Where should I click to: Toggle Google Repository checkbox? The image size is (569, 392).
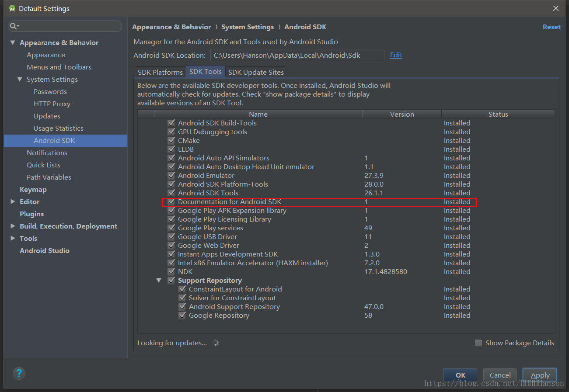(x=182, y=315)
